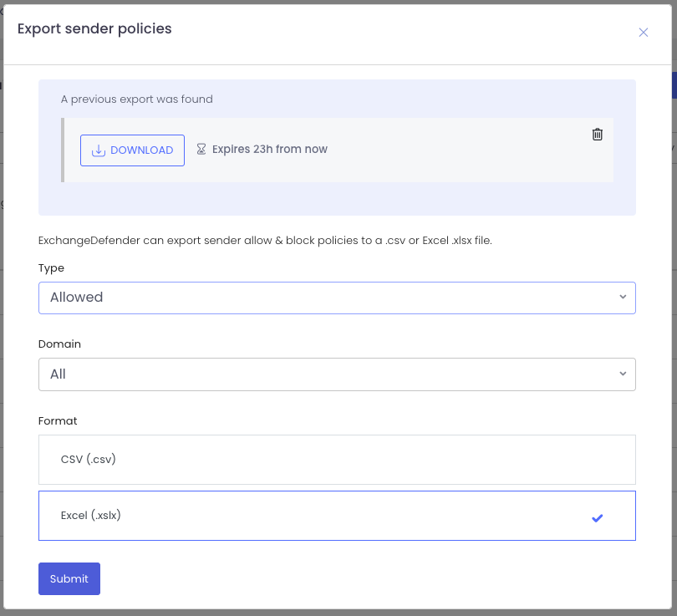Deselect the currently chosen Excel format

coord(337,516)
